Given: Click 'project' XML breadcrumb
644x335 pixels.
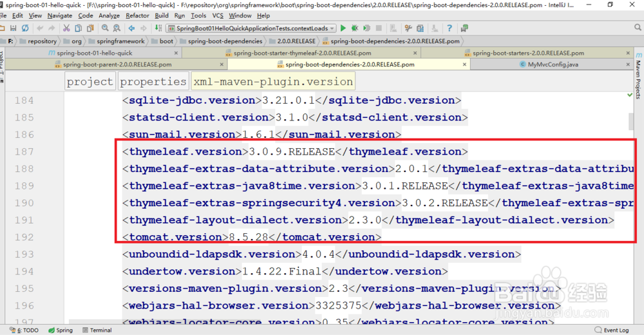Looking at the screenshot, I should [90, 81].
